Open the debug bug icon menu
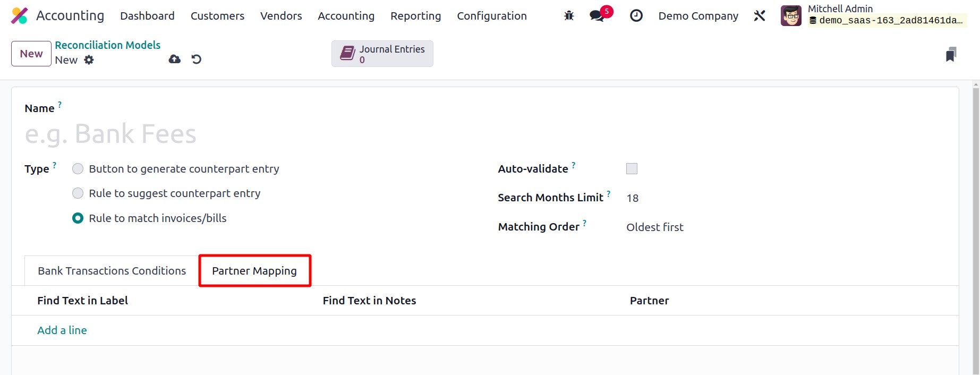Screen dimensions: 980x375 pos(569,16)
